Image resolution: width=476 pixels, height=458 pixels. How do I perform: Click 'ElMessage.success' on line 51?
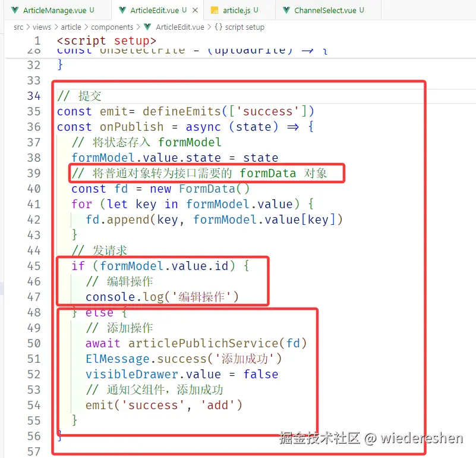(146, 359)
